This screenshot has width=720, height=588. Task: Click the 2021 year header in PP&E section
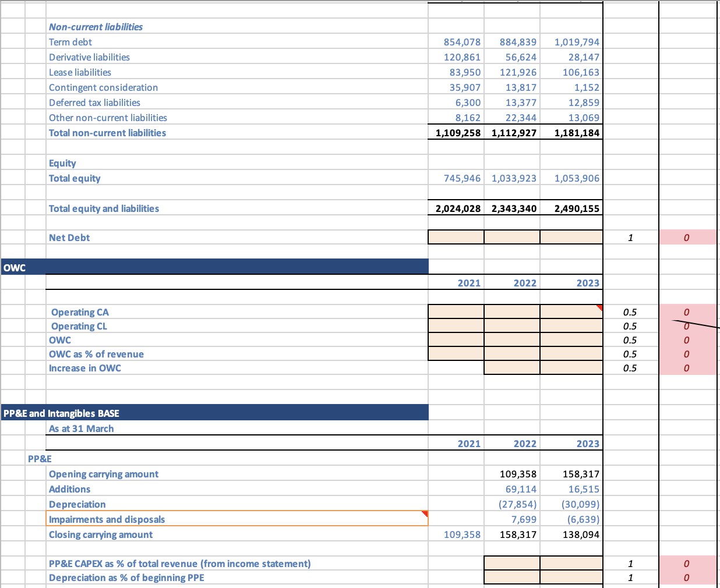(470, 444)
